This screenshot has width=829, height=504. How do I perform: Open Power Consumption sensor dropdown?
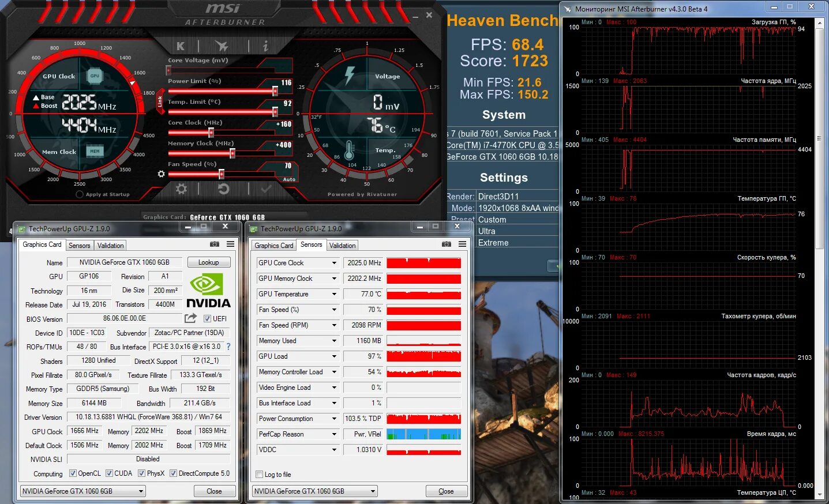coord(334,419)
